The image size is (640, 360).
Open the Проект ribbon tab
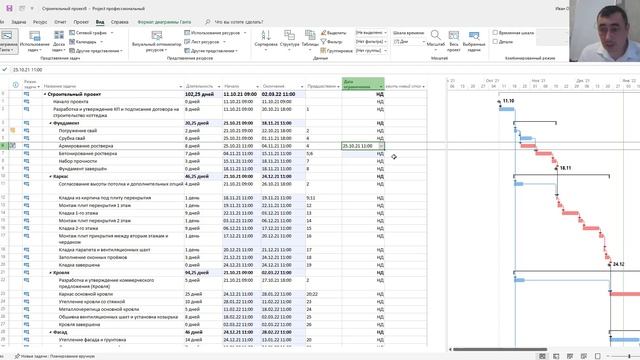tap(81, 22)
